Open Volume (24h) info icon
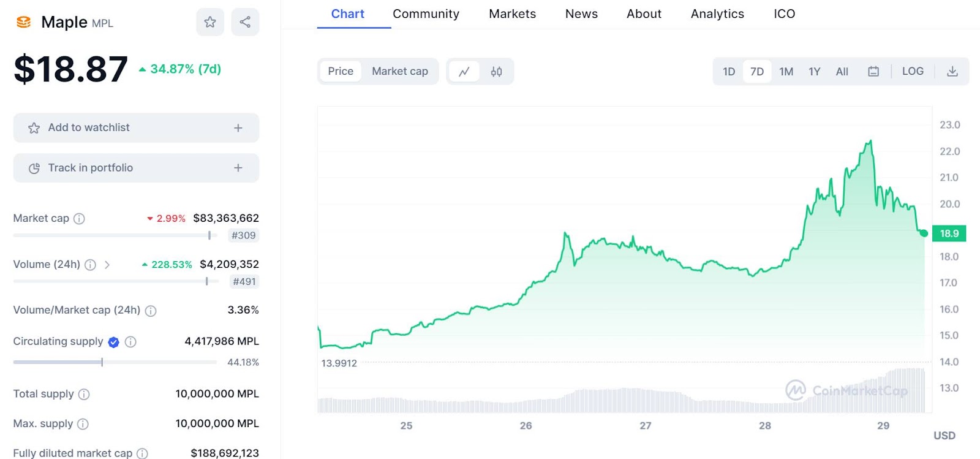 tap(90, 265)
